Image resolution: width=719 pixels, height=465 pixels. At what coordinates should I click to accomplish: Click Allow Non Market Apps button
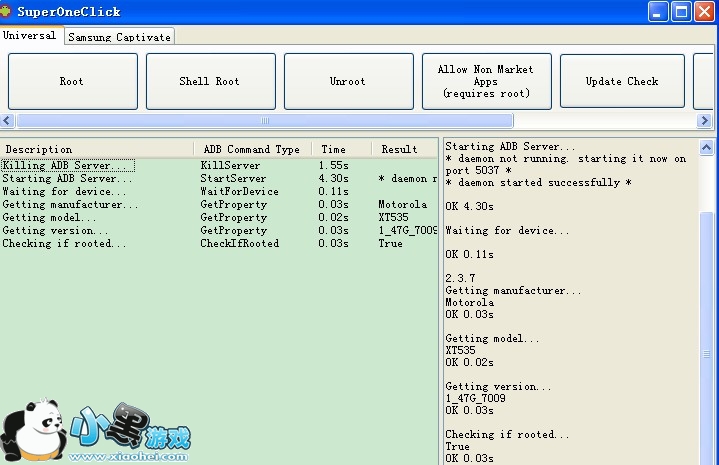coord(486,81)
